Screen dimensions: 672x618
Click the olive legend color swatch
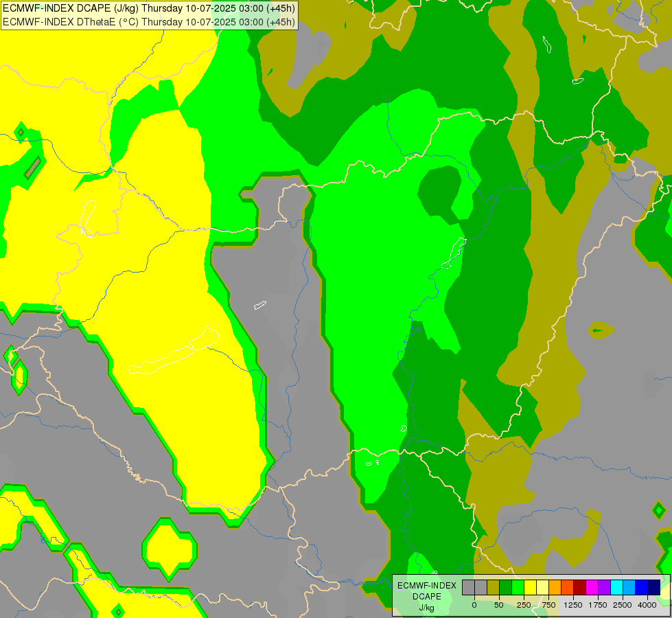[x=494, y=587]
